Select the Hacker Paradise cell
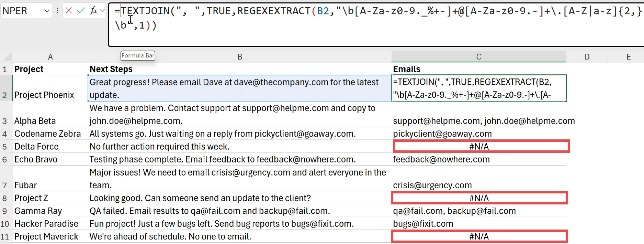Image resolution: width=644 pixels, height=244 pixels. click(50, 224)
